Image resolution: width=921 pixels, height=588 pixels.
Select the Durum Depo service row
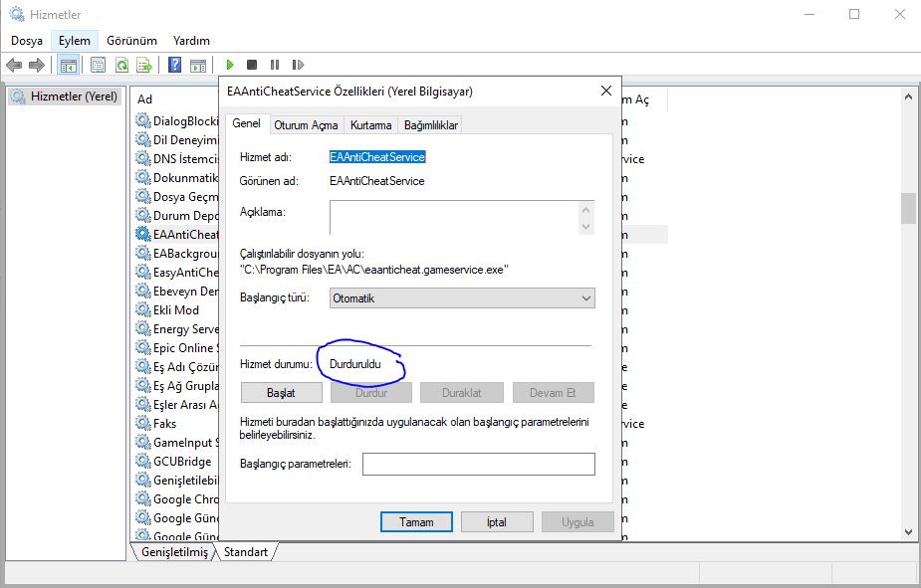[177, 215]
